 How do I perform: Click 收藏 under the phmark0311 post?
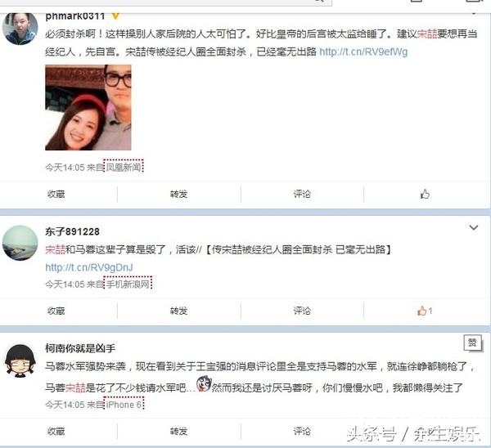point(56,195)
